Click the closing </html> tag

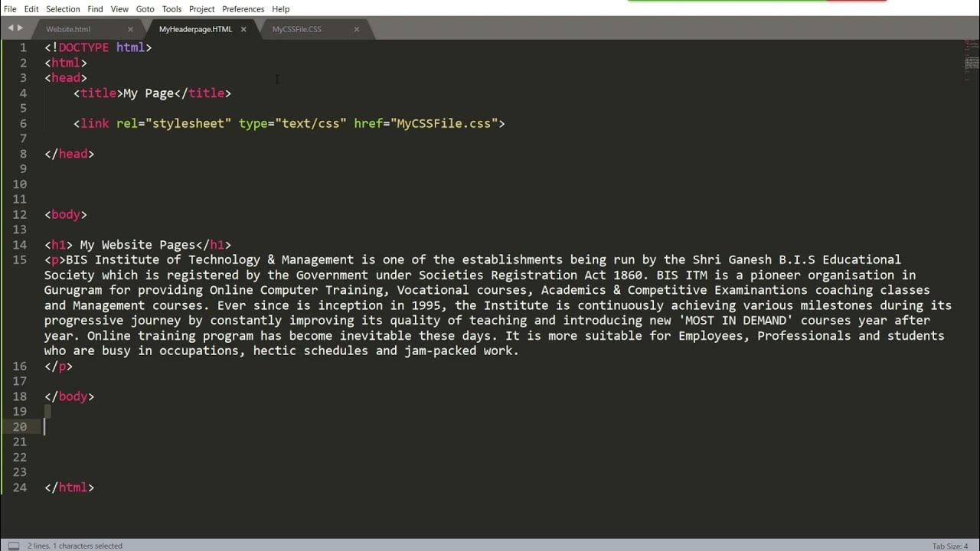pos(69,487)
